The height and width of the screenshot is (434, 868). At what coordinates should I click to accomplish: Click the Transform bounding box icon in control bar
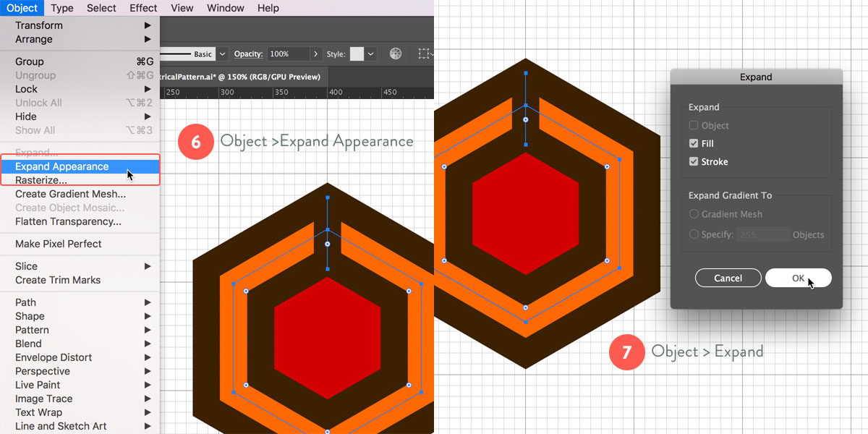point(425,54)
